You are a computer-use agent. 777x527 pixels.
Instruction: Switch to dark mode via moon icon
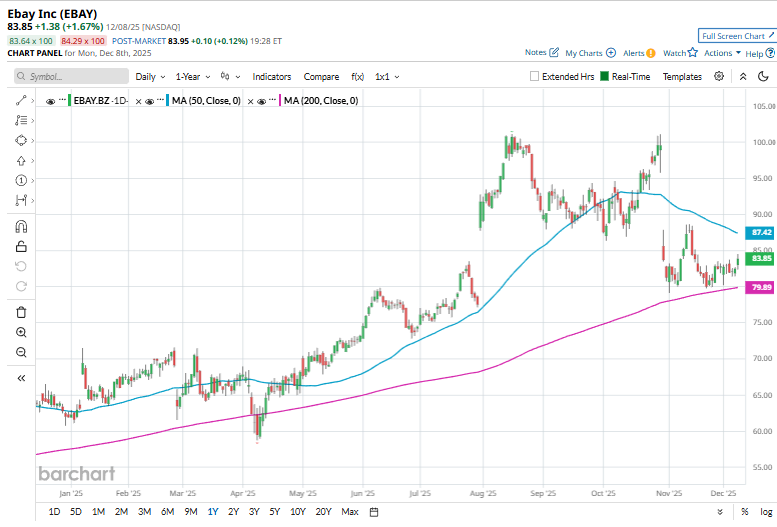click(762, 76)
